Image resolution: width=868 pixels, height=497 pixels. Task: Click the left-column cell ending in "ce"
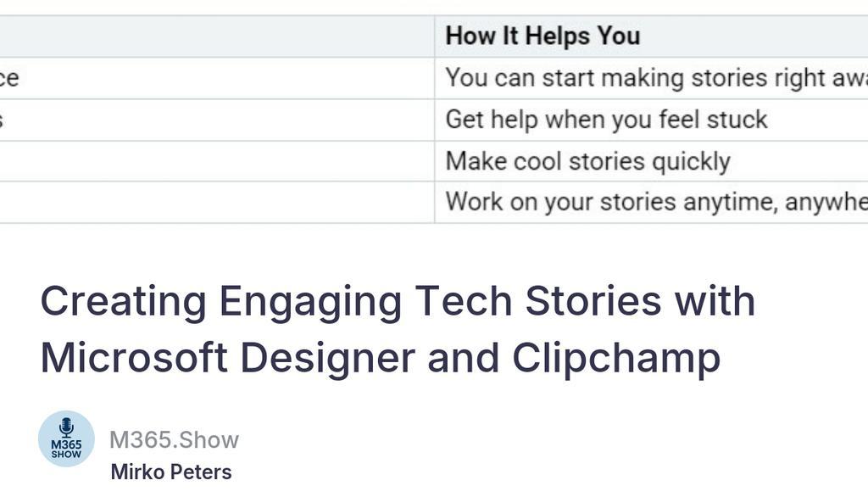(x=212, y=78)
